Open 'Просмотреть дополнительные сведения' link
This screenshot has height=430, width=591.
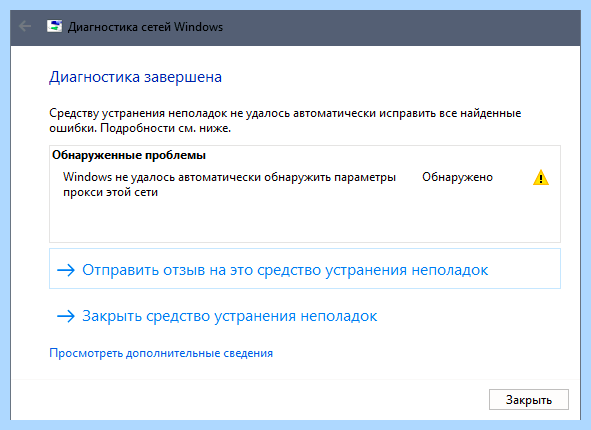tap(161, 353)
